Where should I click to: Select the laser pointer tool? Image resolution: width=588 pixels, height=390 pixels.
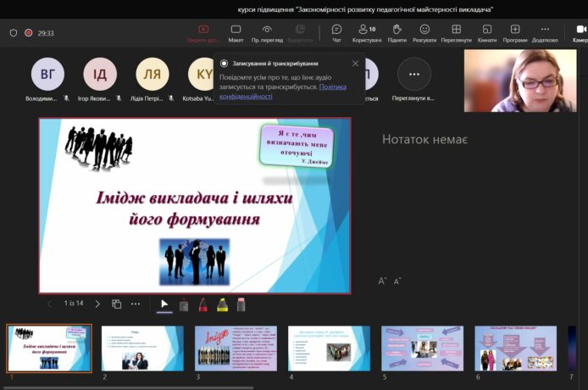tap(184, 304)
